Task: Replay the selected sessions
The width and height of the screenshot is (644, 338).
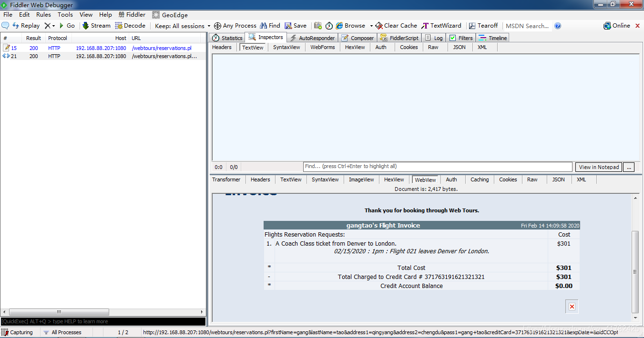Action: (x=26, y=26)
